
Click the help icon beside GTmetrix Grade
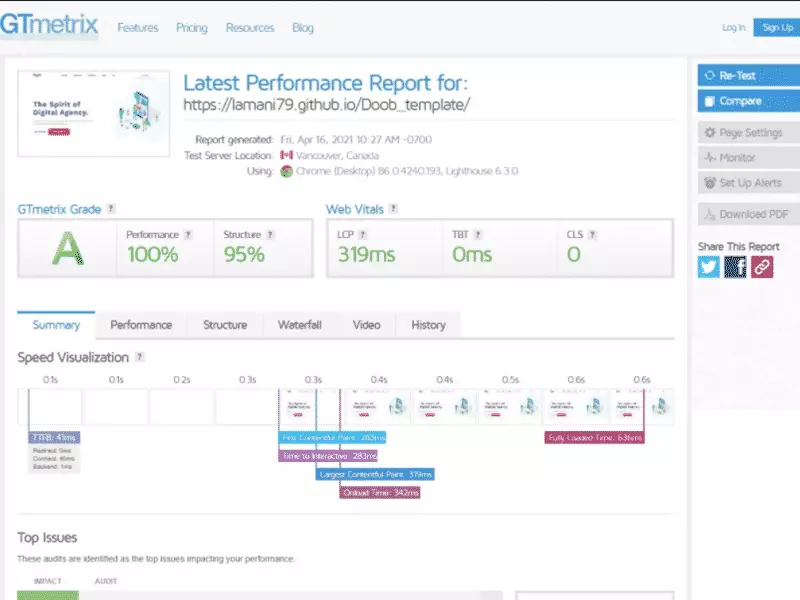111,209
